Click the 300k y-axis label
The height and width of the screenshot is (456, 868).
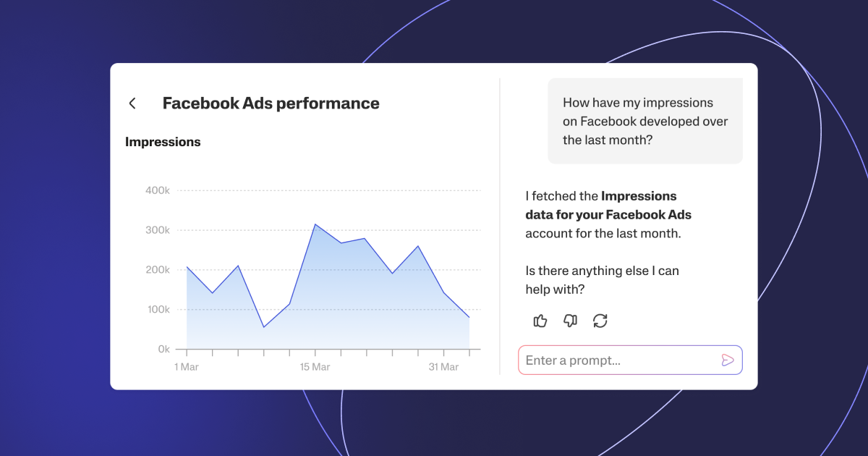coord(157,230)
